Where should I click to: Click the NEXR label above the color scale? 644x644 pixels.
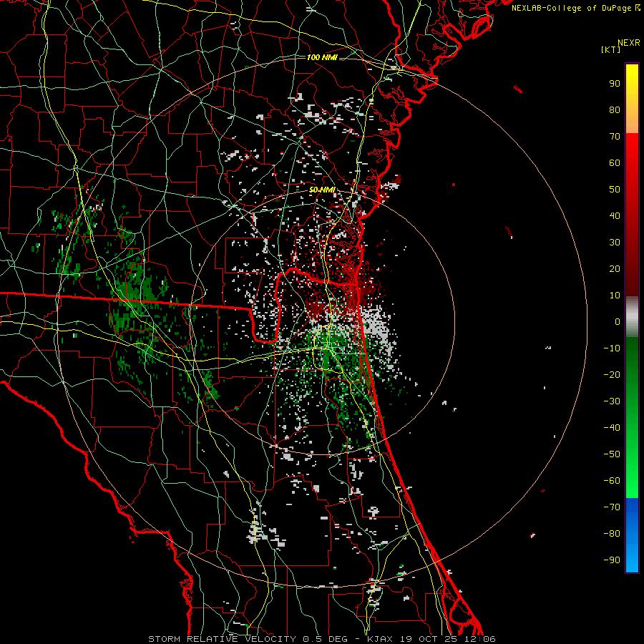[x=629, y=43]
